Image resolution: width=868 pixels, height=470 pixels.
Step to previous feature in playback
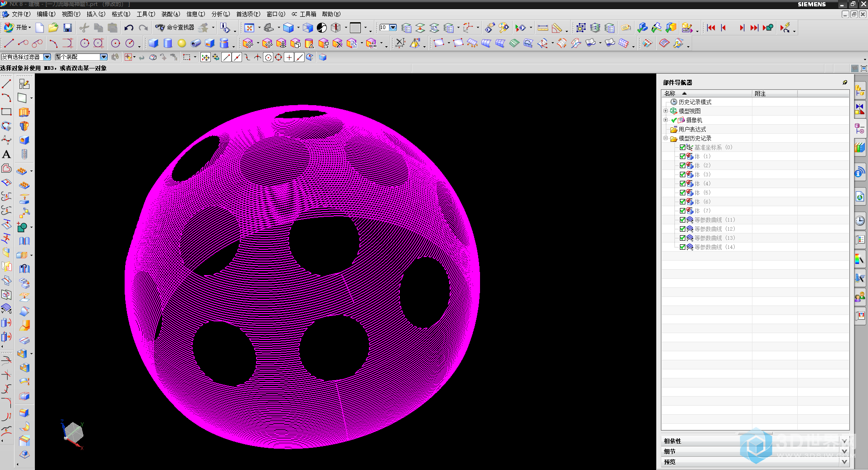pos(724,28)
